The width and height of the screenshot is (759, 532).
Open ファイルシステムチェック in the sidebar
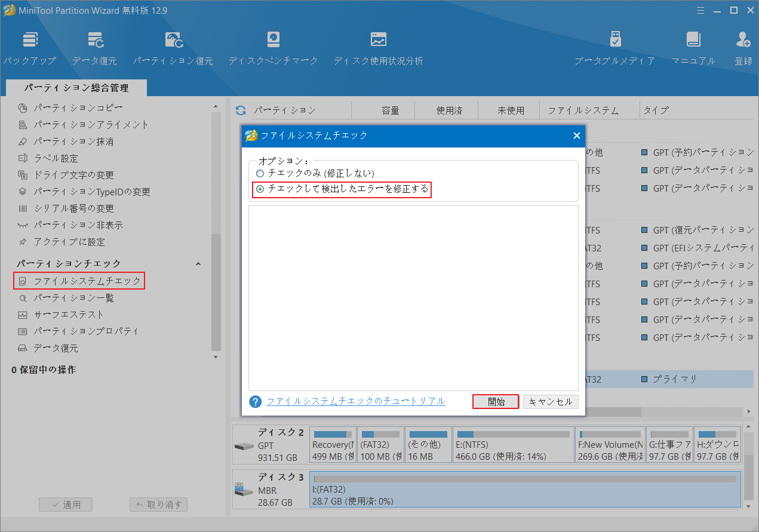pos(79,281)
